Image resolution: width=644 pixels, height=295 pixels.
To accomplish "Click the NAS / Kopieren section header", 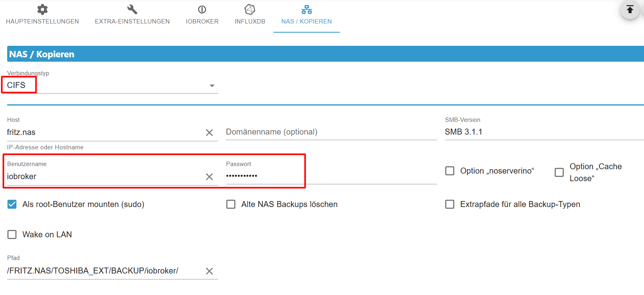I will pos(326,54).
